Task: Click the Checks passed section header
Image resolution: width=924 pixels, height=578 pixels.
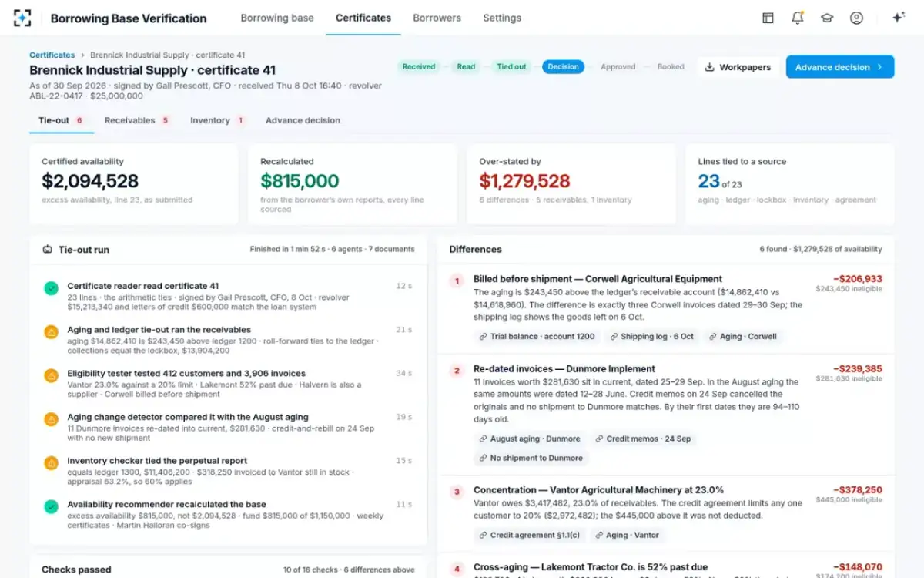Action: (x=228, y=570)
